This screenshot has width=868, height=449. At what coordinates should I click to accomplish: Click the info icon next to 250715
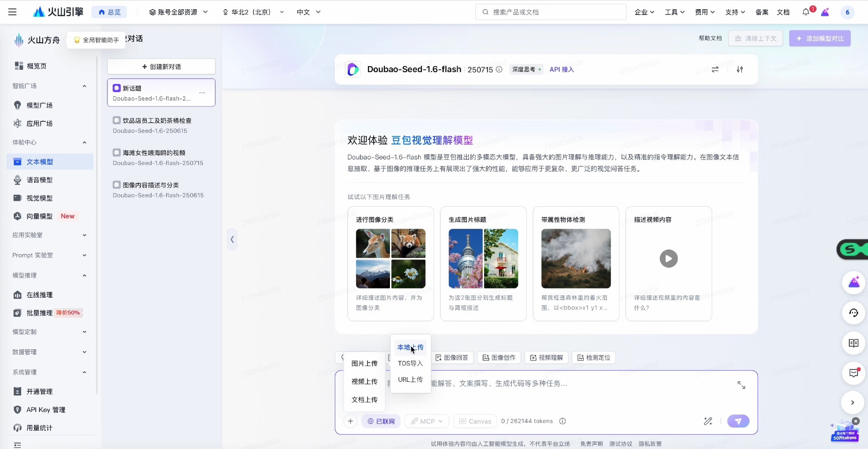tap(499, 69)
